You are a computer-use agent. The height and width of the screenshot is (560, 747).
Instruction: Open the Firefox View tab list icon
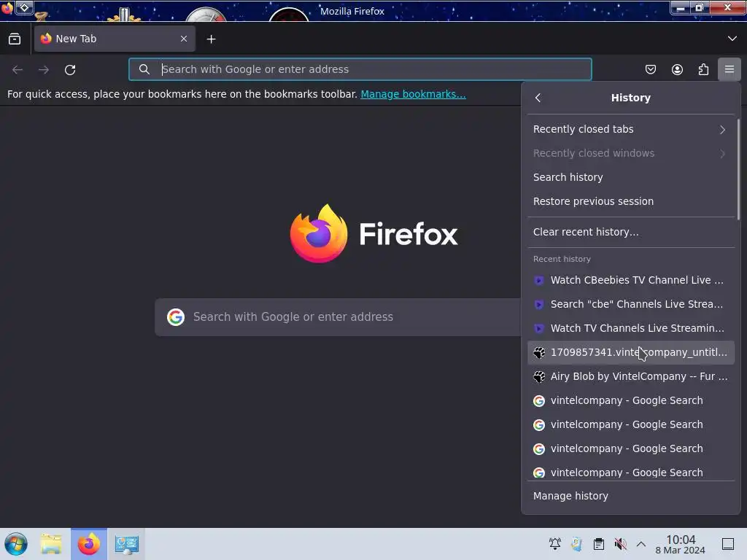pos(15,39)
